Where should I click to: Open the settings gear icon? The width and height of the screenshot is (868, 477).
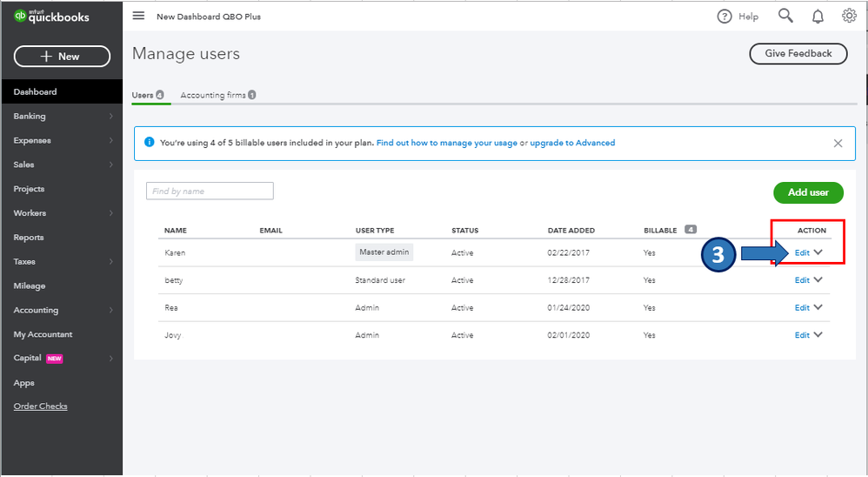point(849,16)
